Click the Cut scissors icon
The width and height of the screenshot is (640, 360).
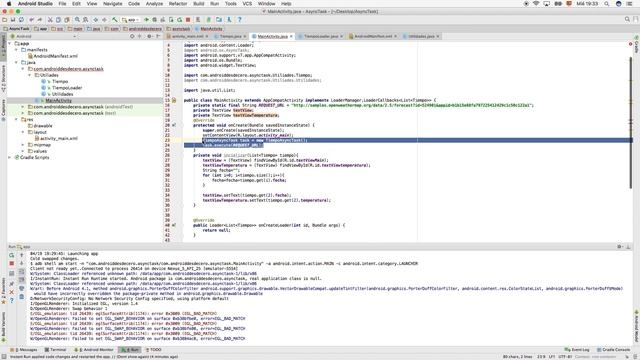click(x=50, y=19)
